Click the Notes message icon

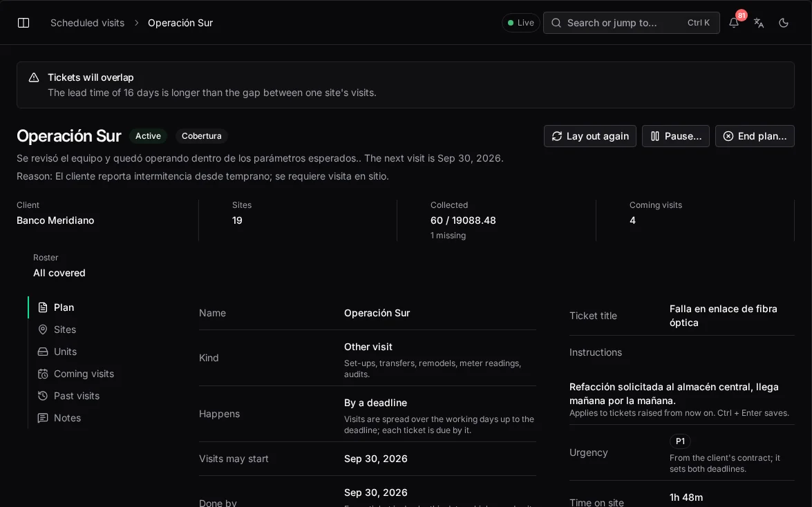point(43,418)
